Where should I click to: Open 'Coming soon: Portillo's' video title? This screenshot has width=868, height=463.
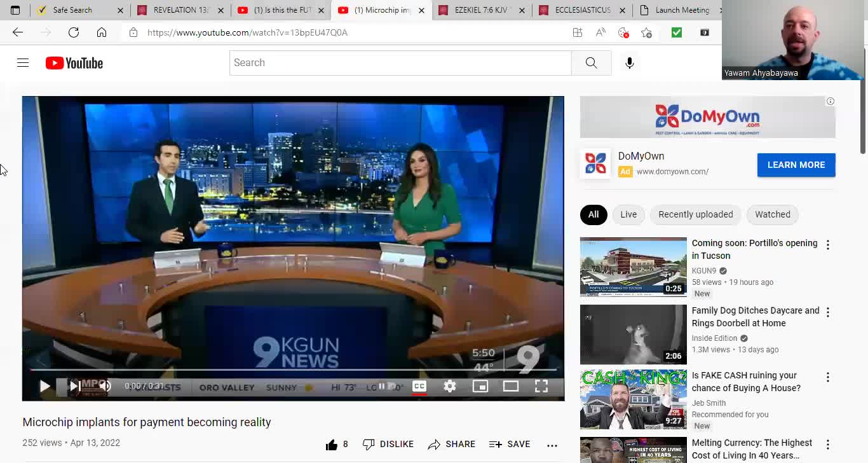(x=755, y=249)
